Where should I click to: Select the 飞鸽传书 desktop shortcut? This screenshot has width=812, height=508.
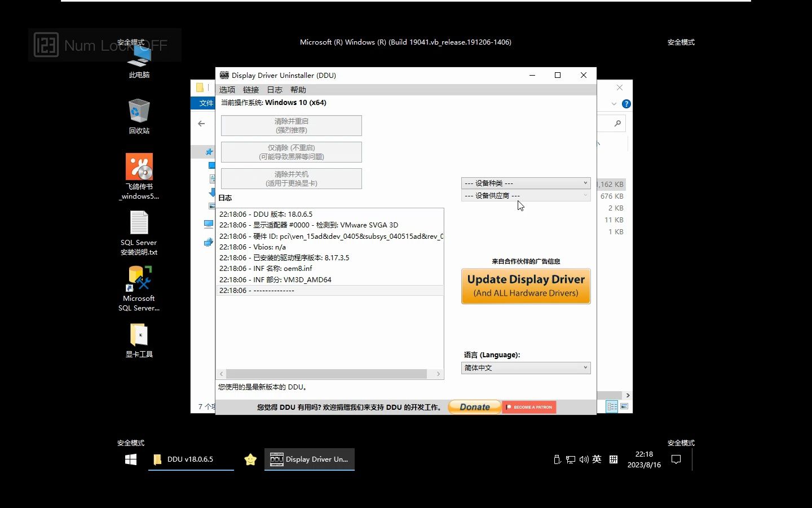139,177
